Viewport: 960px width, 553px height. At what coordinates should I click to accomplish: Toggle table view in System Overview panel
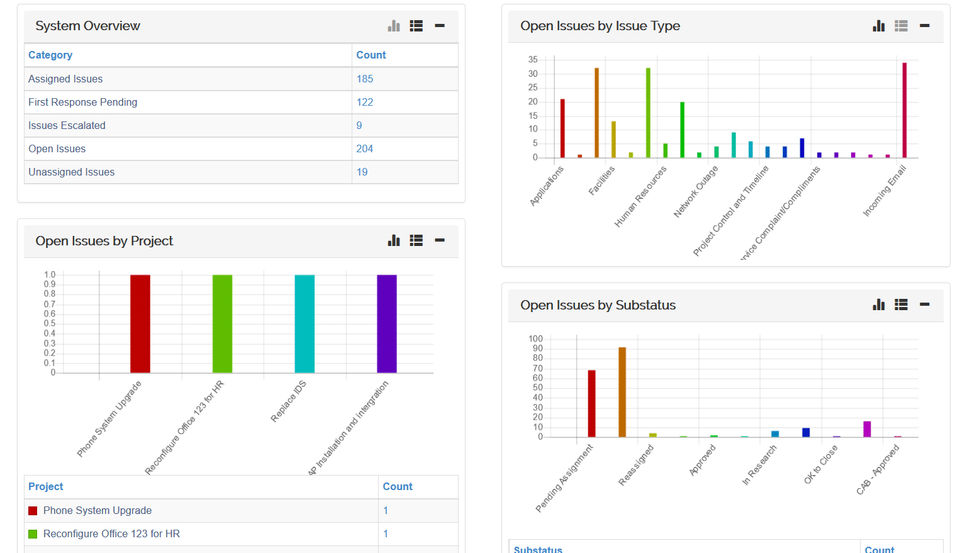tap(416, 26)
